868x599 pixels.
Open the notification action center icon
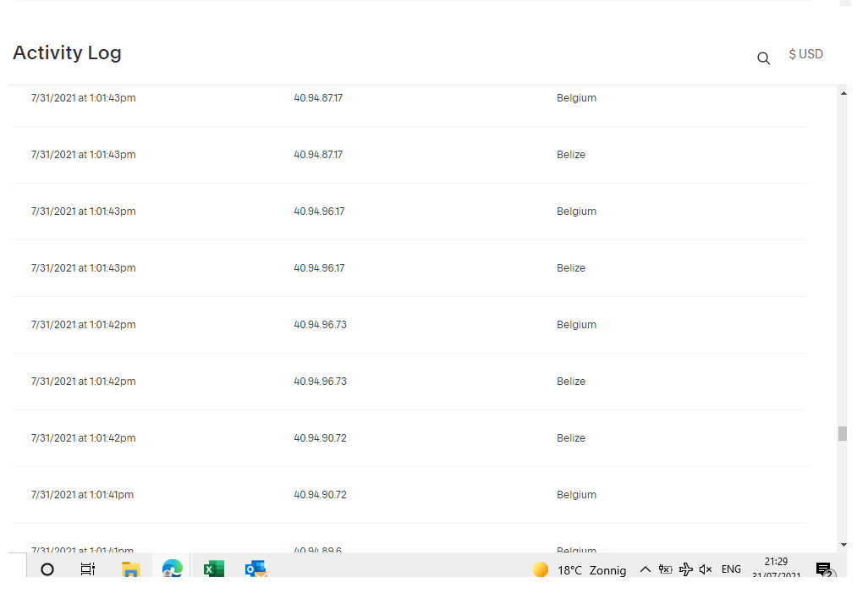pos(824,569)
